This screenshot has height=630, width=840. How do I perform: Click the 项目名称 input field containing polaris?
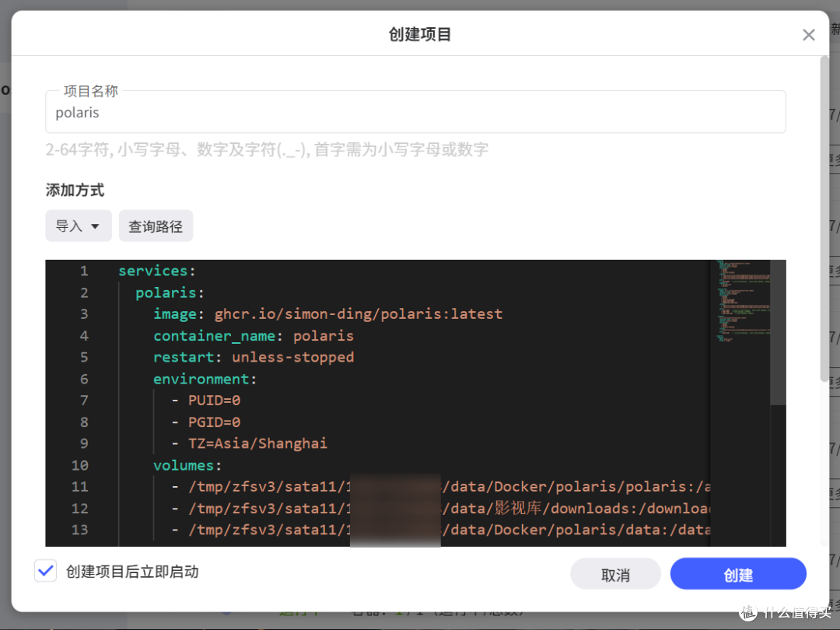click(x=415, y=112)
